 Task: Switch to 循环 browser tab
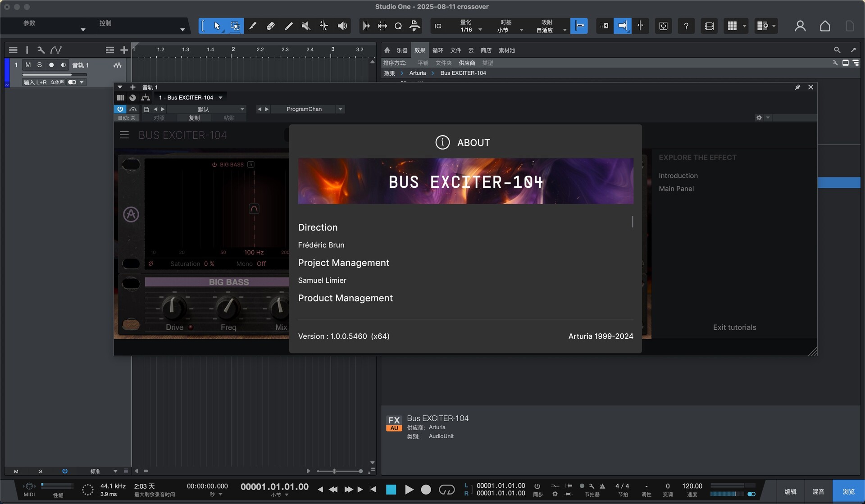pos(438,50)
